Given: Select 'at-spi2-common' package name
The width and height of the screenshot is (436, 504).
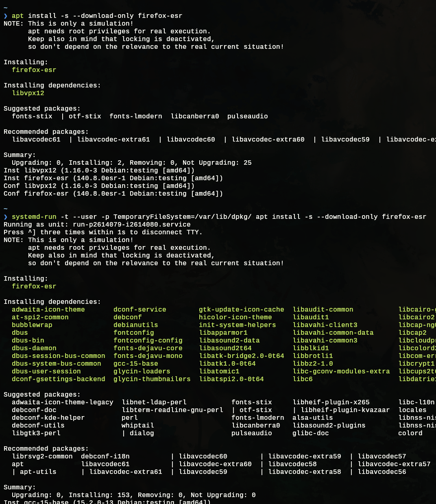Looking at the screenshot, I should click(x=40, y=317).
